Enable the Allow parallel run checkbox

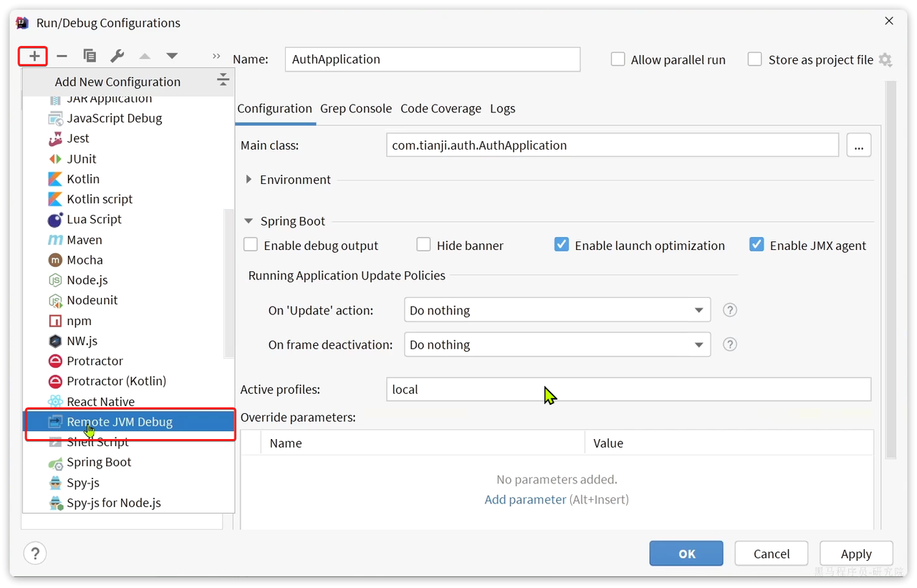[x=618, y=59]
